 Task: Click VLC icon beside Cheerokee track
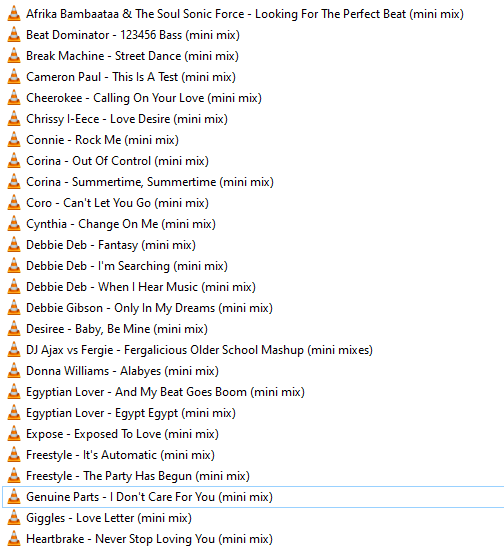[14, 98]
